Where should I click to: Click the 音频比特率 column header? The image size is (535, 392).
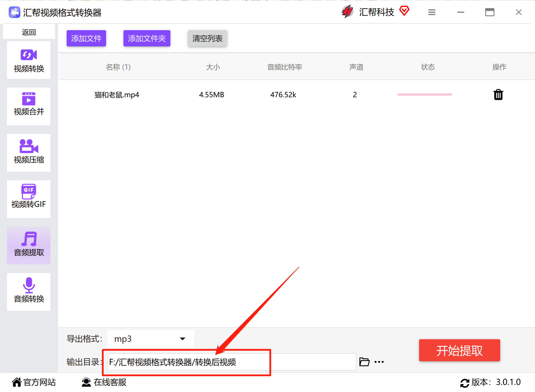[285, 67]
